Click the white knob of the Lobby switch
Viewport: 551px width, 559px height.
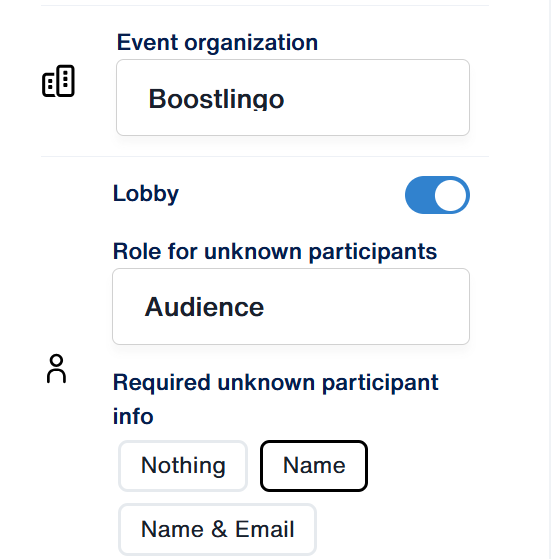tap(450, 195)
